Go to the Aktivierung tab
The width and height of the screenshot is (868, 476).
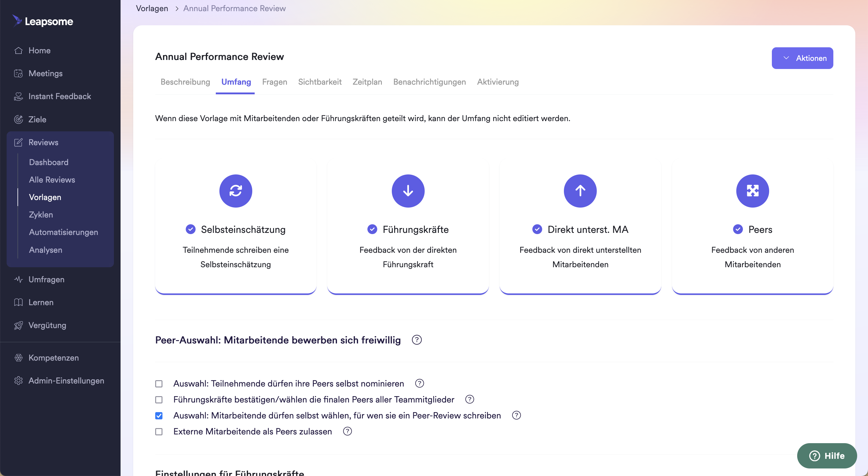[498, 82]
